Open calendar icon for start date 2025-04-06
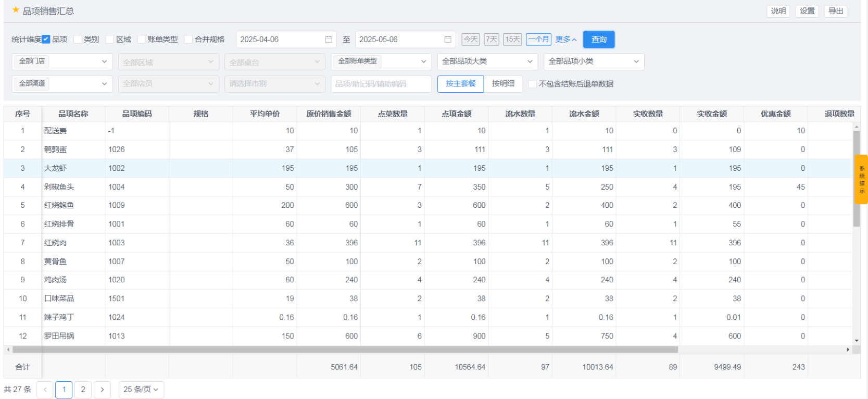Viewport: 868px width, 399px height. click(x=329, y=40)
